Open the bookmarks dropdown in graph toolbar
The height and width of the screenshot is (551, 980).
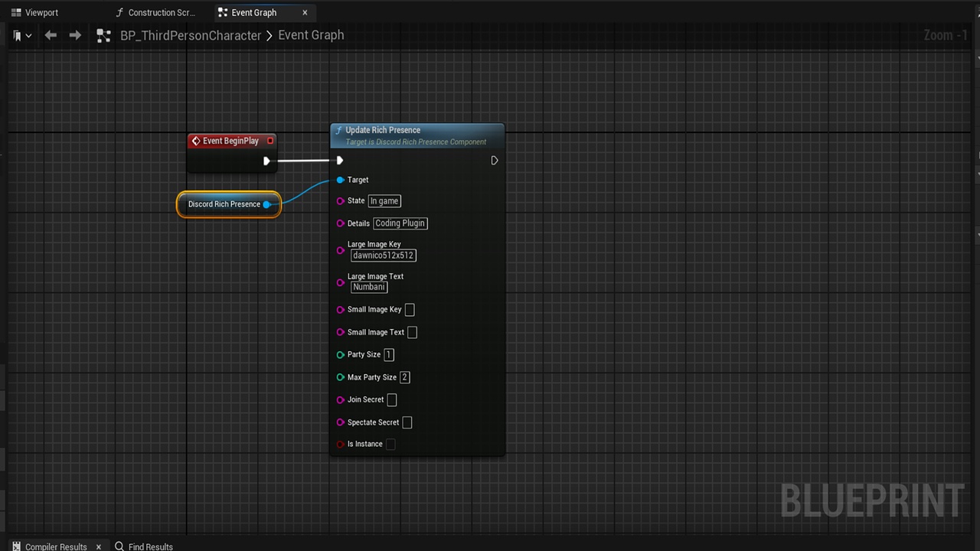22,35
